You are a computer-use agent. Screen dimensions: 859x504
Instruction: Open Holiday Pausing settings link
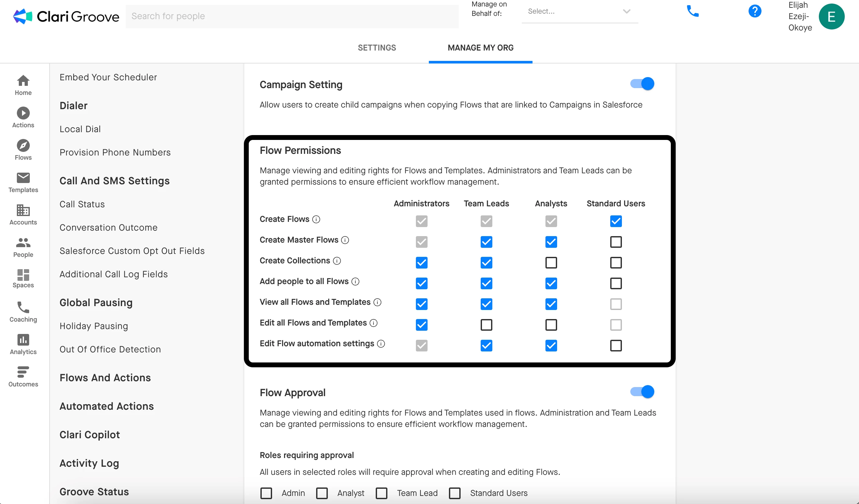coord(94,326)
